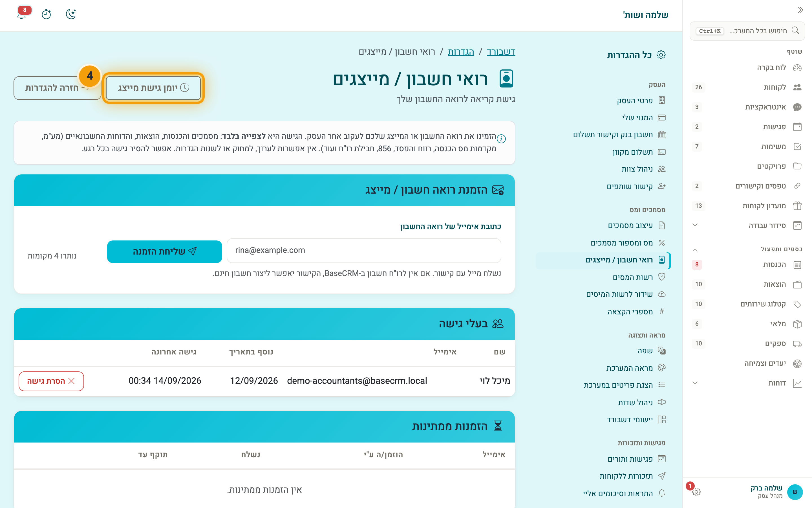812x508 pixels.
Task: Open ספקים truck icon
Action: point(797,344)
